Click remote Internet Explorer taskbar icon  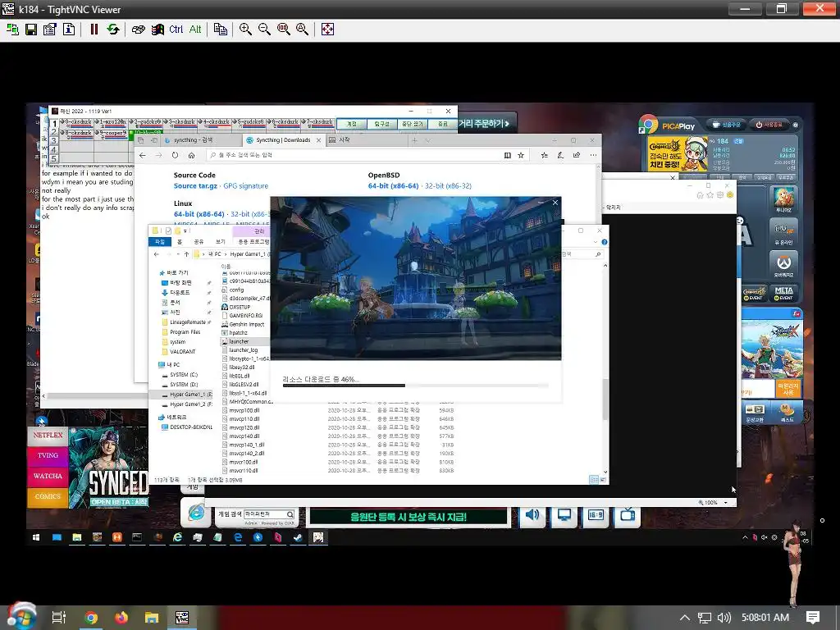coord(177,537)
